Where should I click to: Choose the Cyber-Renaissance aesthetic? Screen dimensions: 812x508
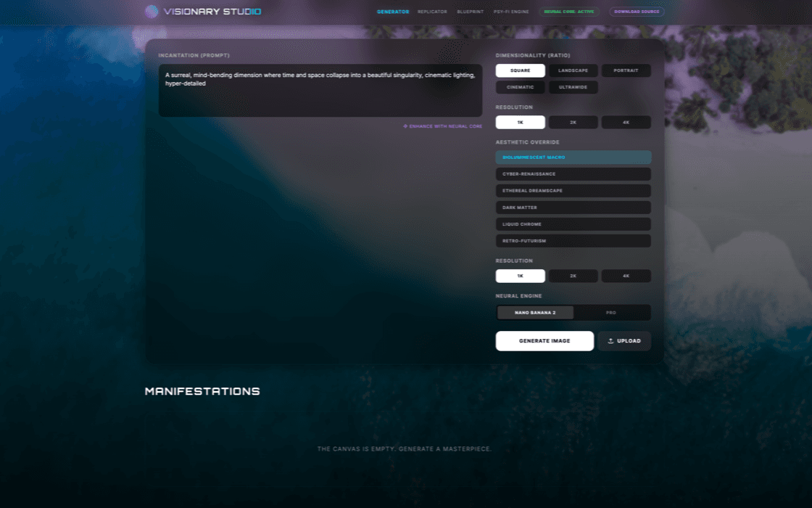(x=573, y=174)
